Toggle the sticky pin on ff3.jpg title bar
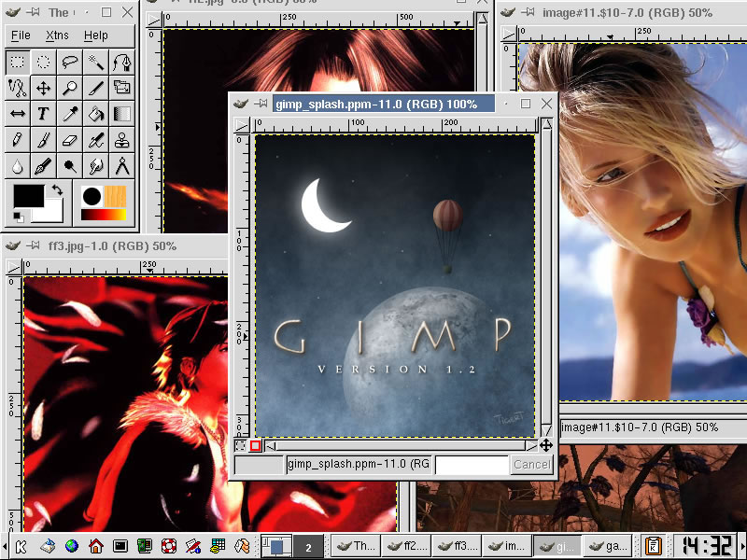This screenshot has width=747, height=560. pos(33,246)
